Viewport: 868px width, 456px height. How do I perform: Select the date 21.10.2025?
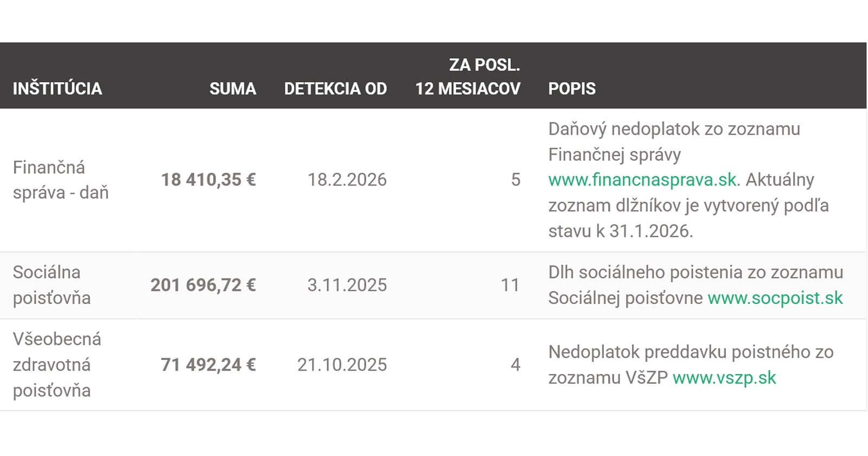(x=342, y=365)
